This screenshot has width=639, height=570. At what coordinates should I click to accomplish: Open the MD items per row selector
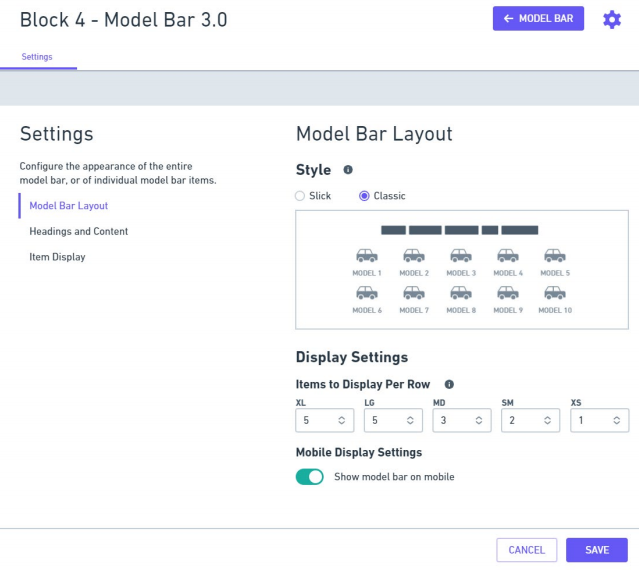coord(461,421)
